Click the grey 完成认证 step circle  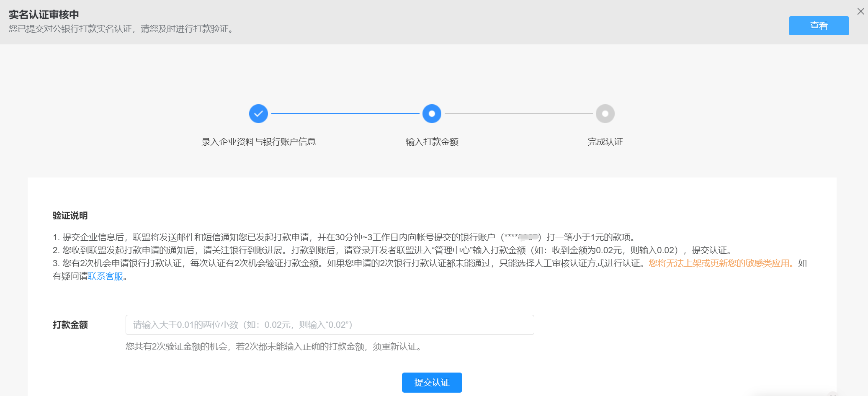click(605, 113)
